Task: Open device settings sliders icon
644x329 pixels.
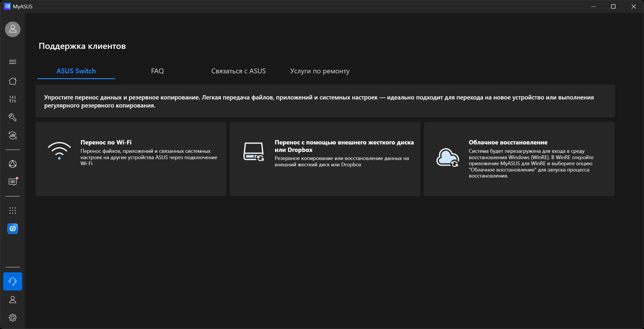Action: [x=13, y=99]
